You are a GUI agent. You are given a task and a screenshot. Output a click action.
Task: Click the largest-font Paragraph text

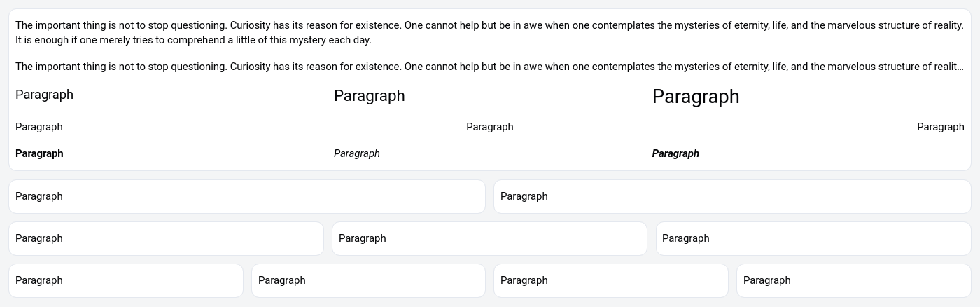695,97
